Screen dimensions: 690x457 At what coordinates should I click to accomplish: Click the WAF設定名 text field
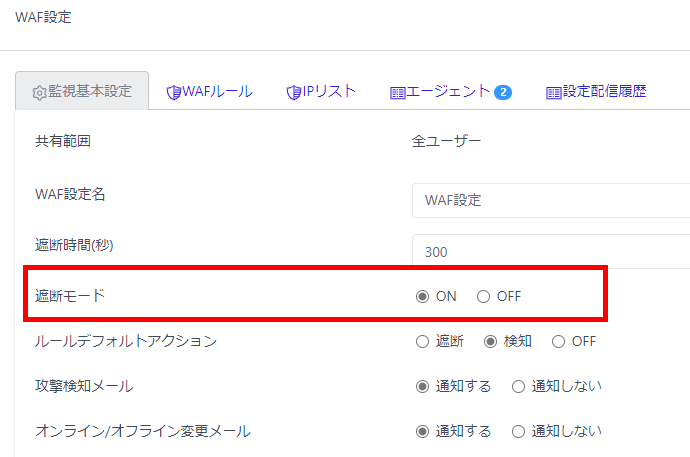[x=550, y=200]
